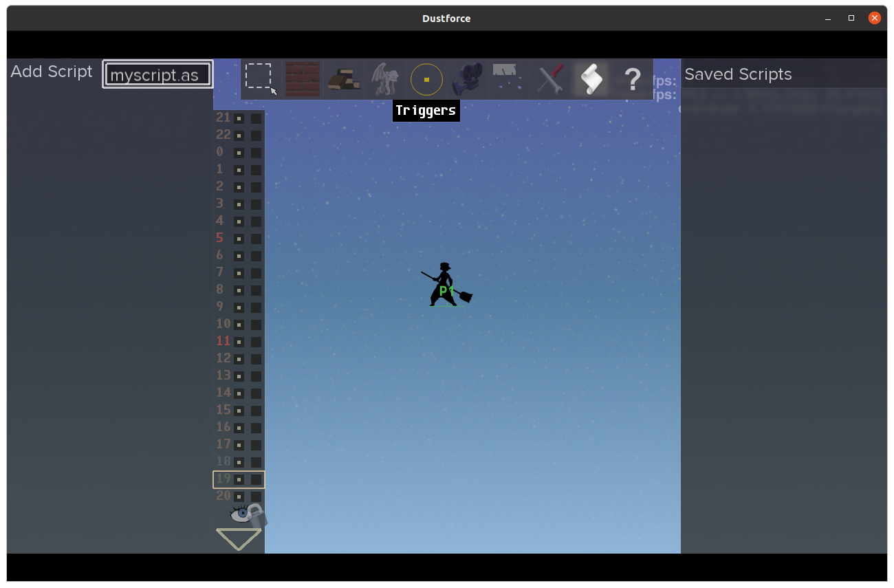
Task: Toggle the lock box of layer 1
Action: (256, 170)
